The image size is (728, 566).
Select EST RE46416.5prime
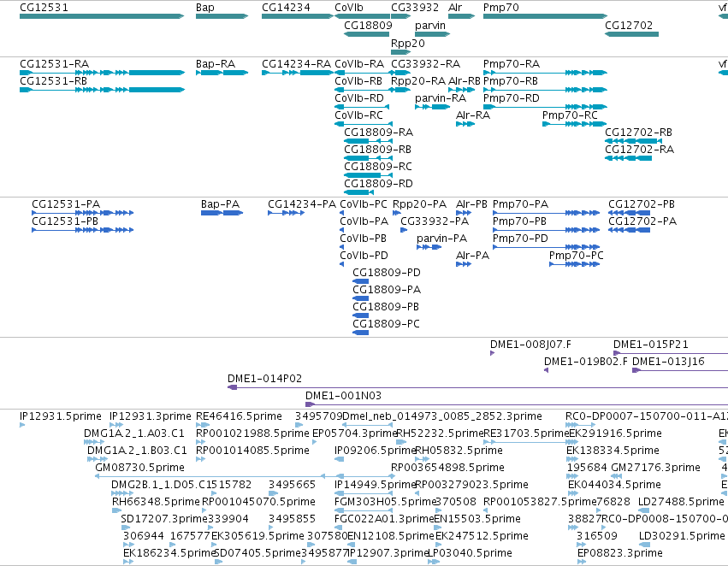(203, 425)
